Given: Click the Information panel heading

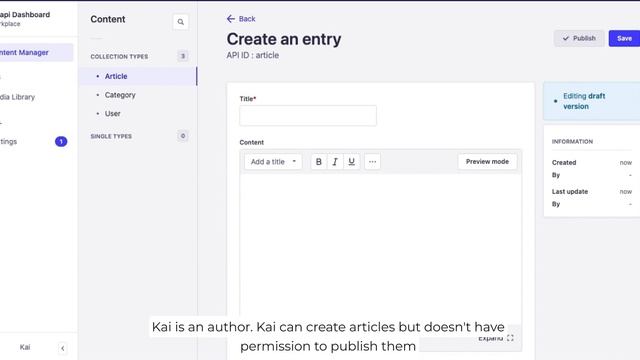Looking at the screenshot, I should pyautogui.click(x=572, y=142).
